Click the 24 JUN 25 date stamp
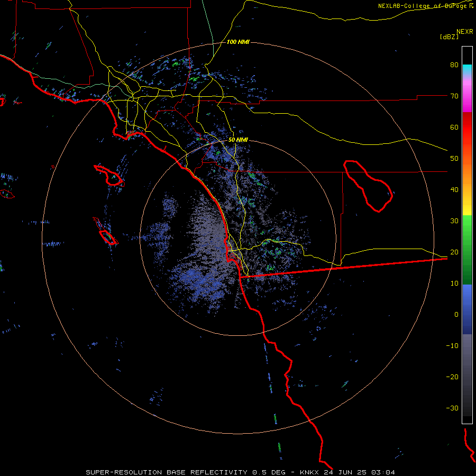This screenshot has width=476, height=476. coord(345,472)
